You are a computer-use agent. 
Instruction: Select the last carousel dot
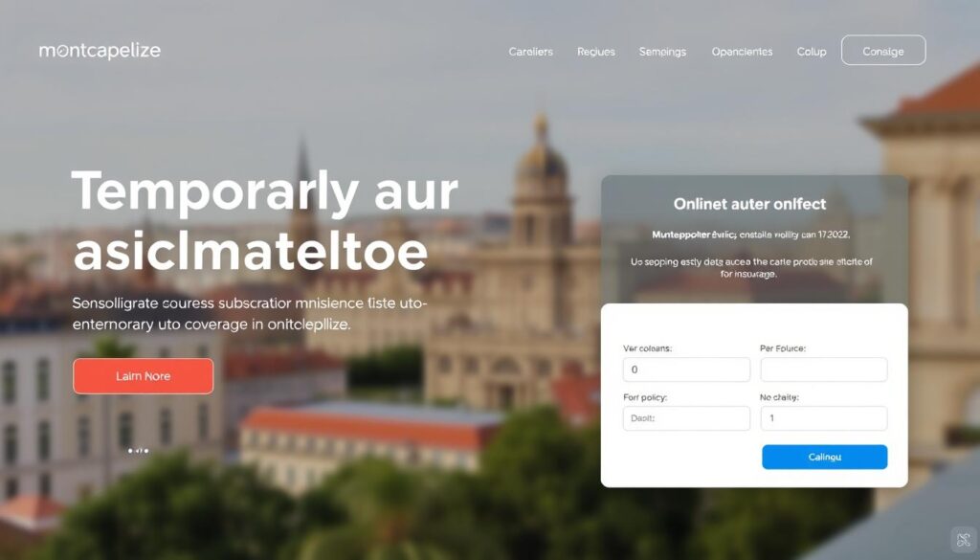pyautogui.click(x=146, y=451)
